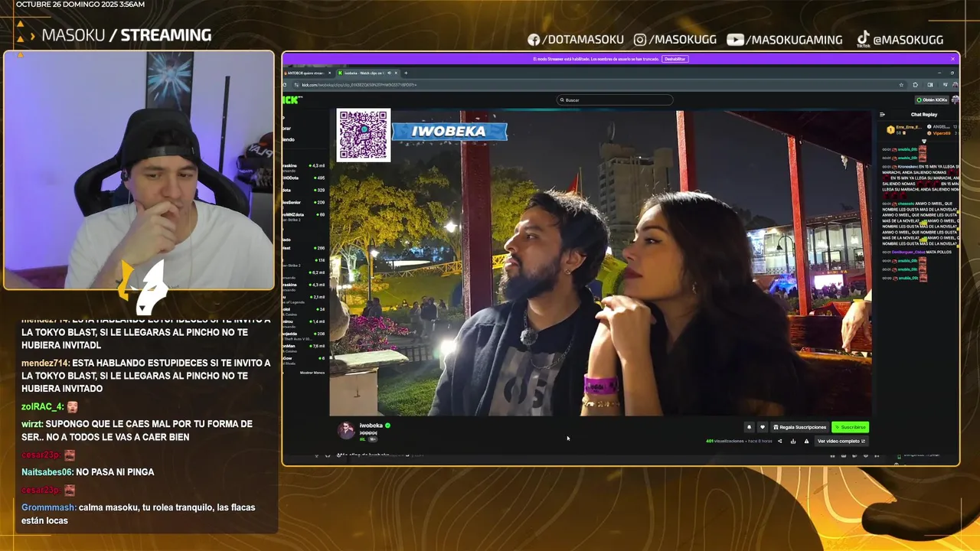Screen dimensions: 980x551
Task: Click Ver video completo button
Action: [841, 441]
